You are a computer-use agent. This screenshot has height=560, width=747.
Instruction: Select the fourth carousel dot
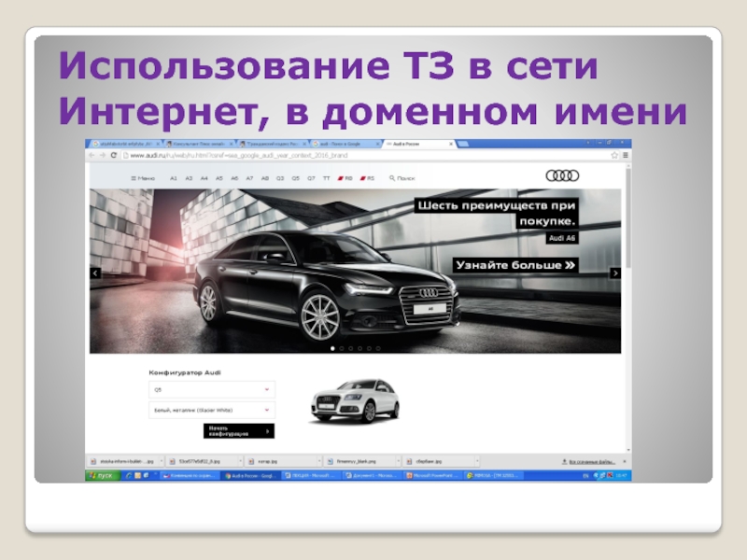[x=359, y=348]
